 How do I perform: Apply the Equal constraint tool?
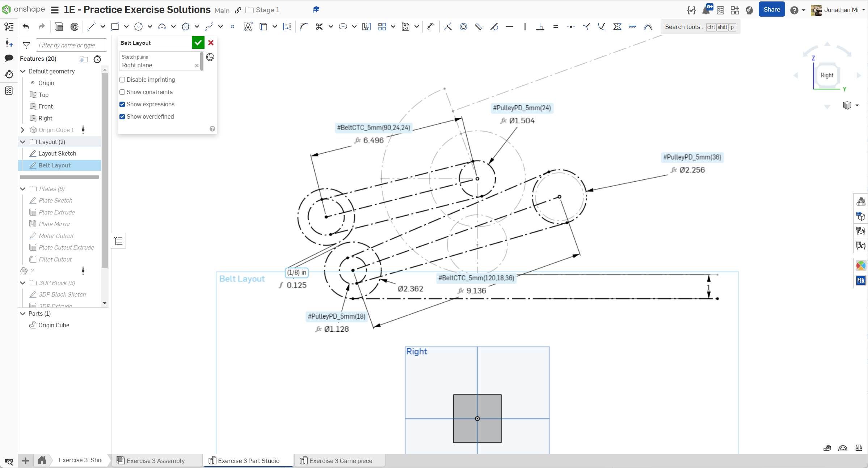tap(556, 27)
